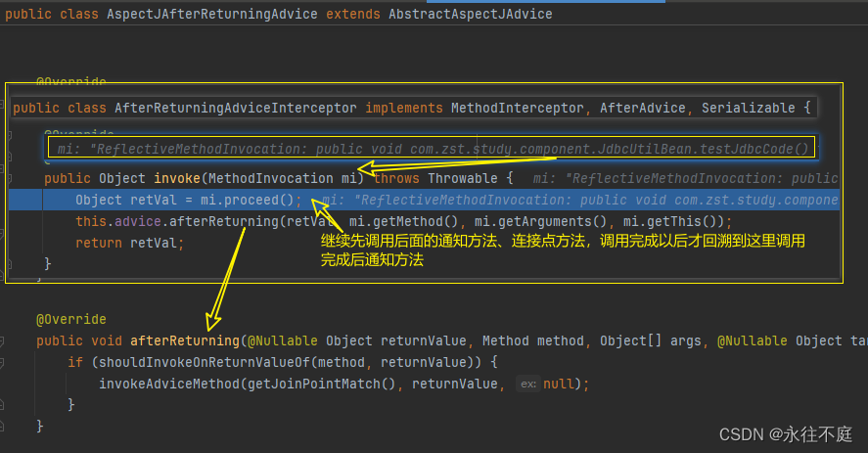
Task: Click the if keyword
Action: click(75, 363)
